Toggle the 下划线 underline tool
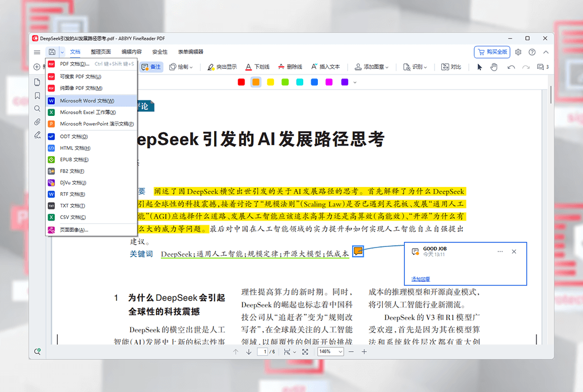 (x=257, y=67)
